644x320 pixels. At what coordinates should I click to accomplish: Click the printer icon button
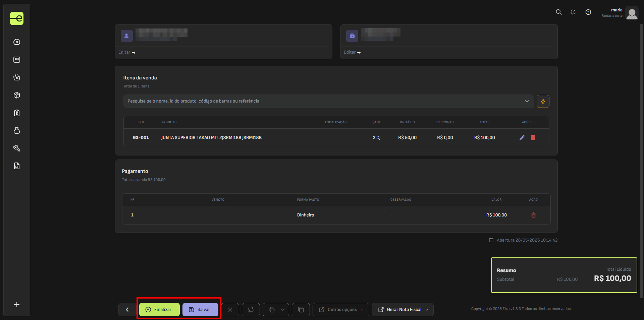(x=272, y=310)
